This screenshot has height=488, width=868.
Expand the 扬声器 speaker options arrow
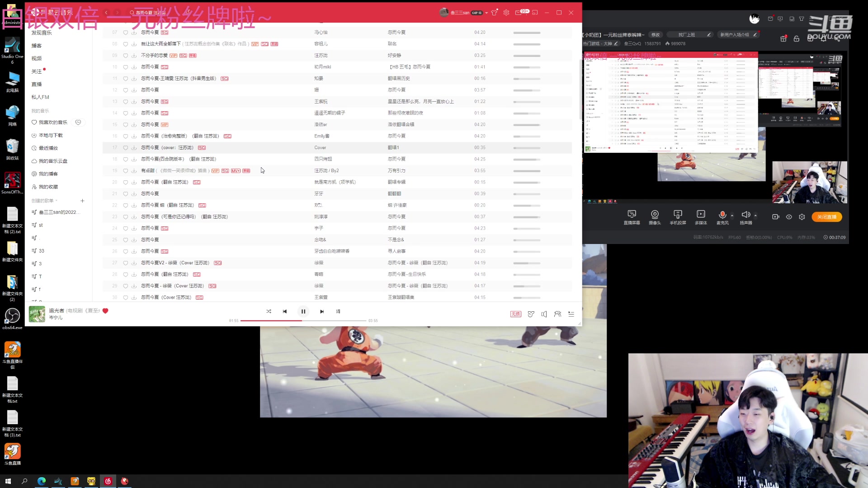[x=755, y=215]
